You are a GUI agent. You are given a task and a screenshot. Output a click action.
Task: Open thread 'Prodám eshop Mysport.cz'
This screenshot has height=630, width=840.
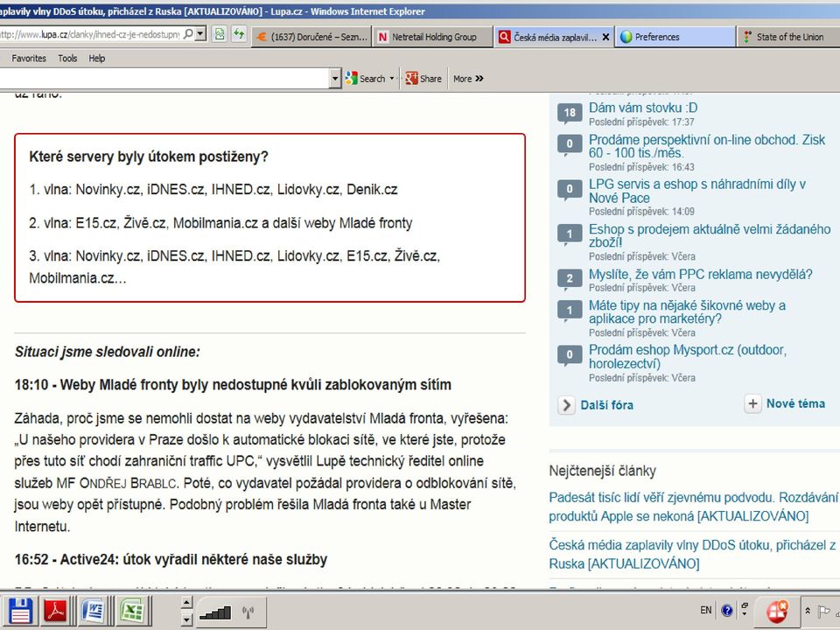pyautogui.click(x=688, y=357)
